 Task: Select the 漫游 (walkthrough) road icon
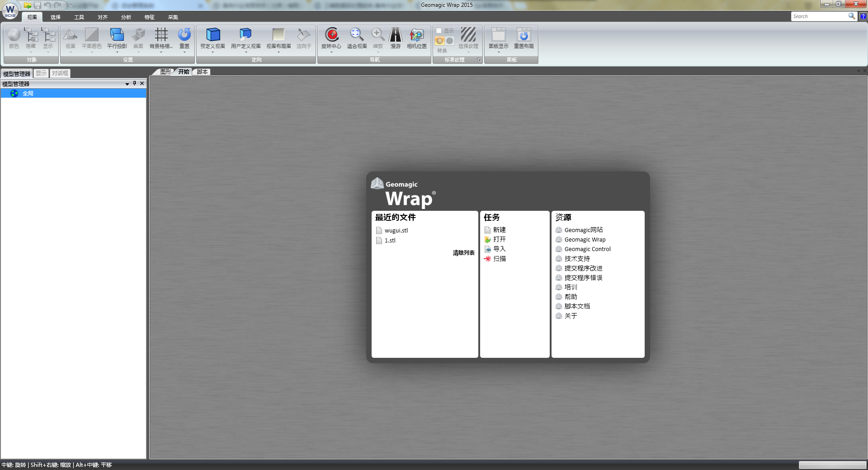point(396,35)
